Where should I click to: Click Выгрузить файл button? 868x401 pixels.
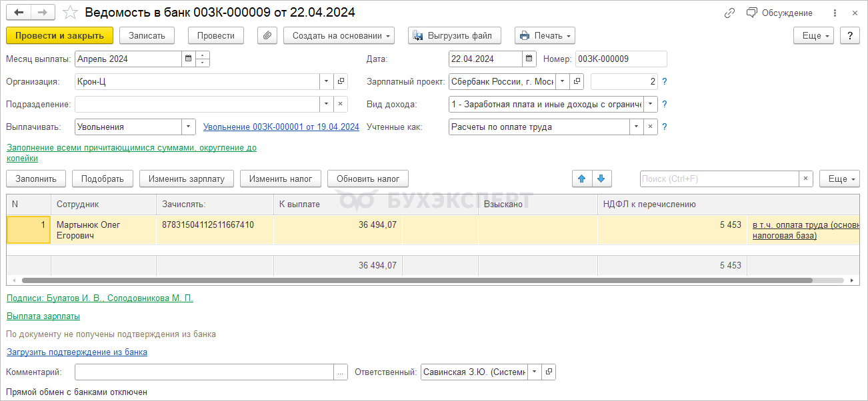pos(455,35)
